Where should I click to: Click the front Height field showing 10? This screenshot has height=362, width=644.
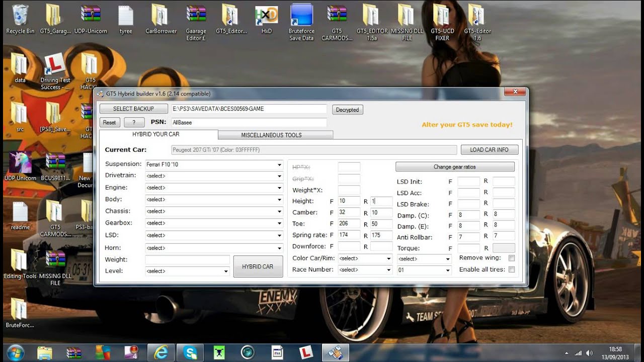click(x=349, y=201)
